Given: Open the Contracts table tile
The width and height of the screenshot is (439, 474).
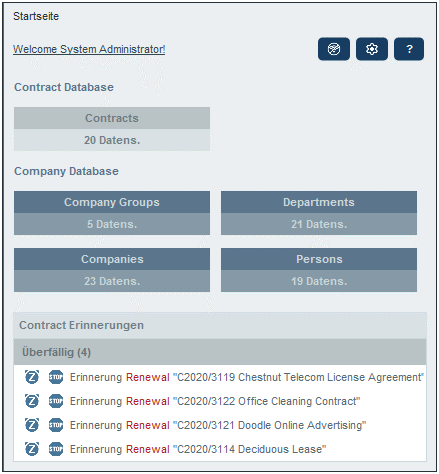Looking at the screenshot, I should (112, 129).
